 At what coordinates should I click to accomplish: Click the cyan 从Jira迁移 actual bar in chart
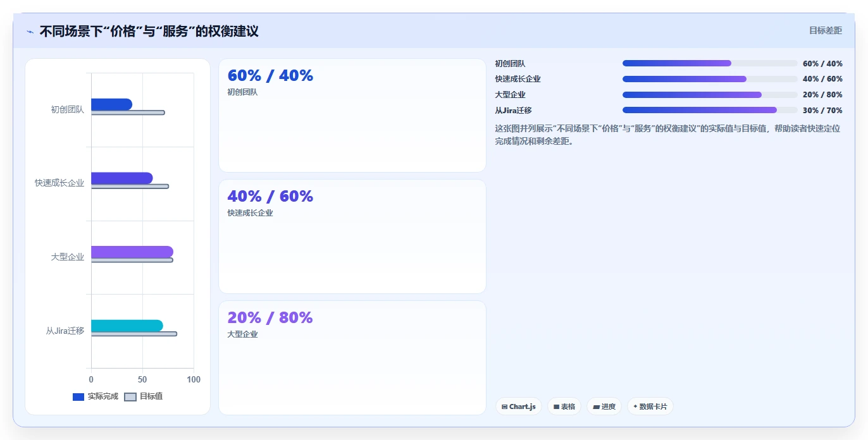[x=127, y=326]
